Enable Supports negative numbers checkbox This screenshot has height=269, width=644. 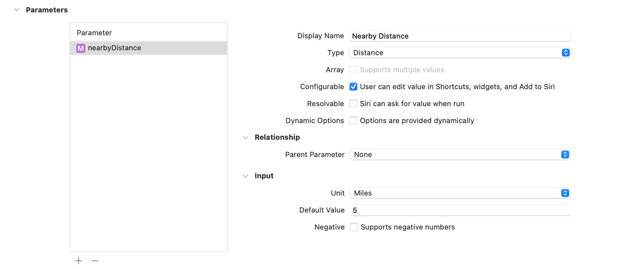pyautogui.click(x=354, y=227)
